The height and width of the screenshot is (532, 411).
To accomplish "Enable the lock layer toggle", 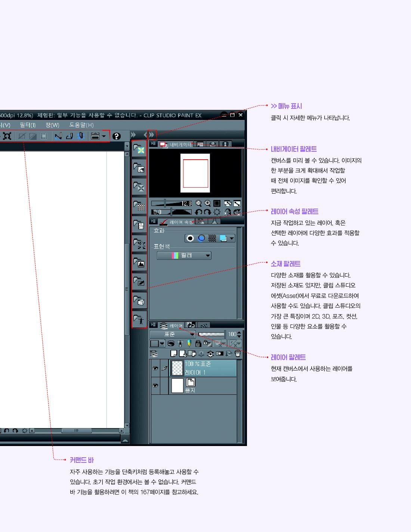I will (198, 344).
